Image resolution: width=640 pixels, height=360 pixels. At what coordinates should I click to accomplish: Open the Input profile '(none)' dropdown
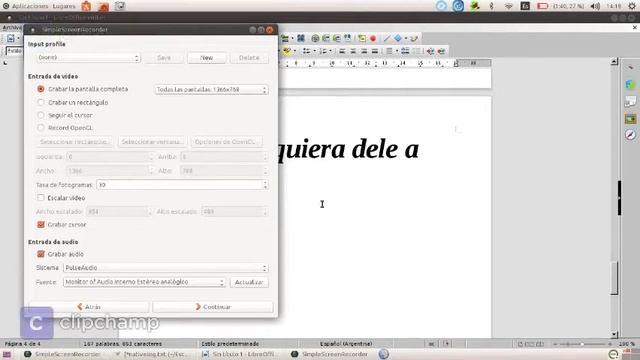point(88,58)
